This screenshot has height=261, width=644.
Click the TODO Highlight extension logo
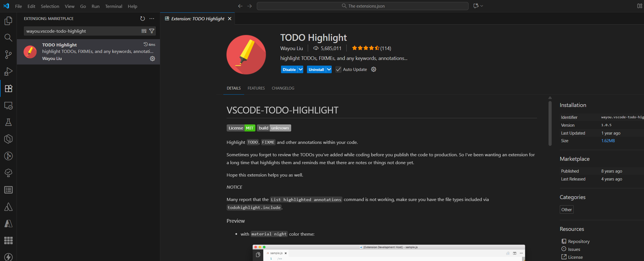(x=246, y=55)
